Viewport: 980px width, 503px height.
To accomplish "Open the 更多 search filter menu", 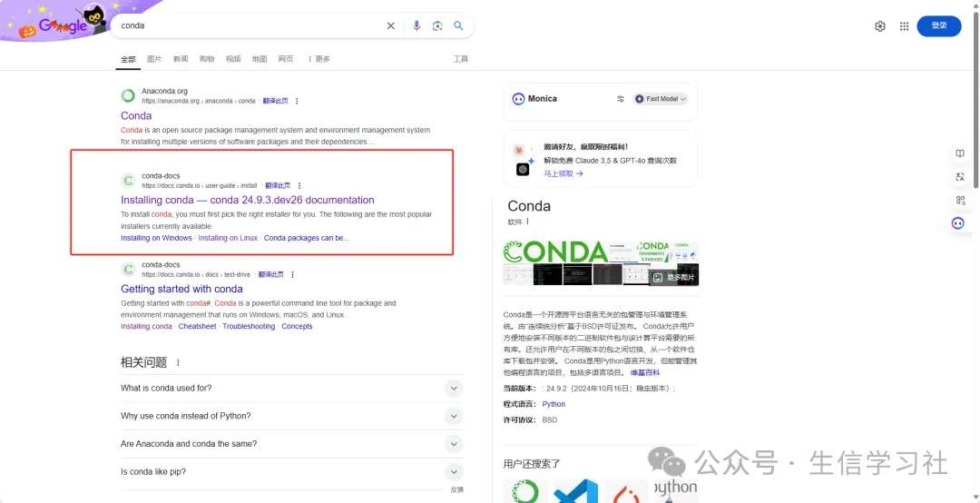I will coord(318,59).
